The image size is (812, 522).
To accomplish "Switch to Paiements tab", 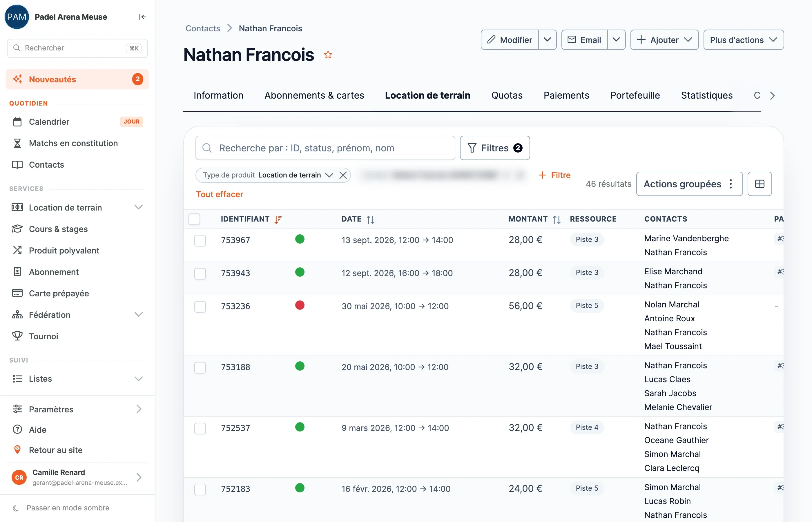I will pos(566,95).
